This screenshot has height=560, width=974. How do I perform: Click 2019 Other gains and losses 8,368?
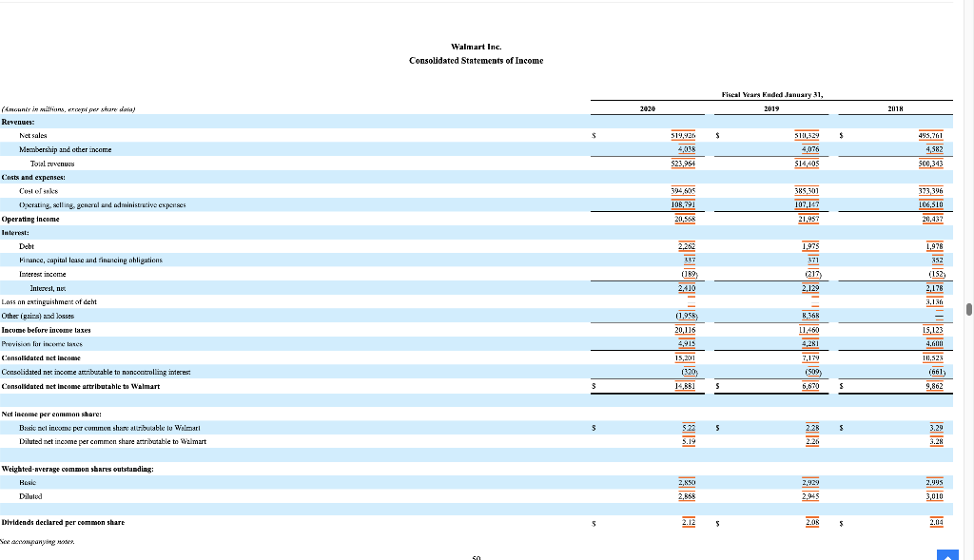coord(810,316)
